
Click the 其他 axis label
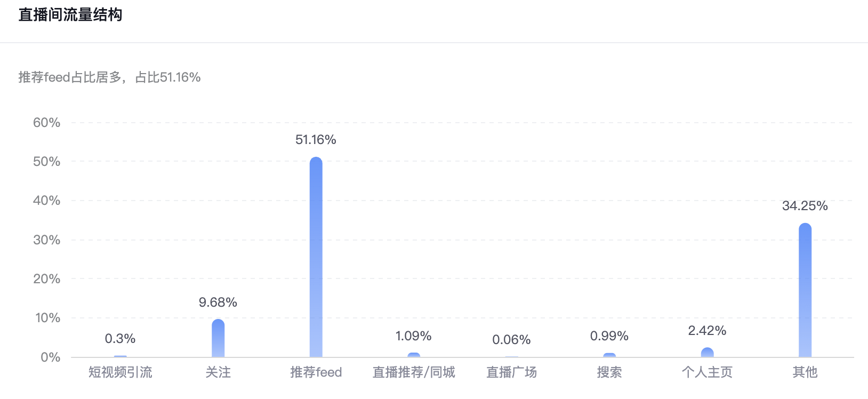pos(805,372)
